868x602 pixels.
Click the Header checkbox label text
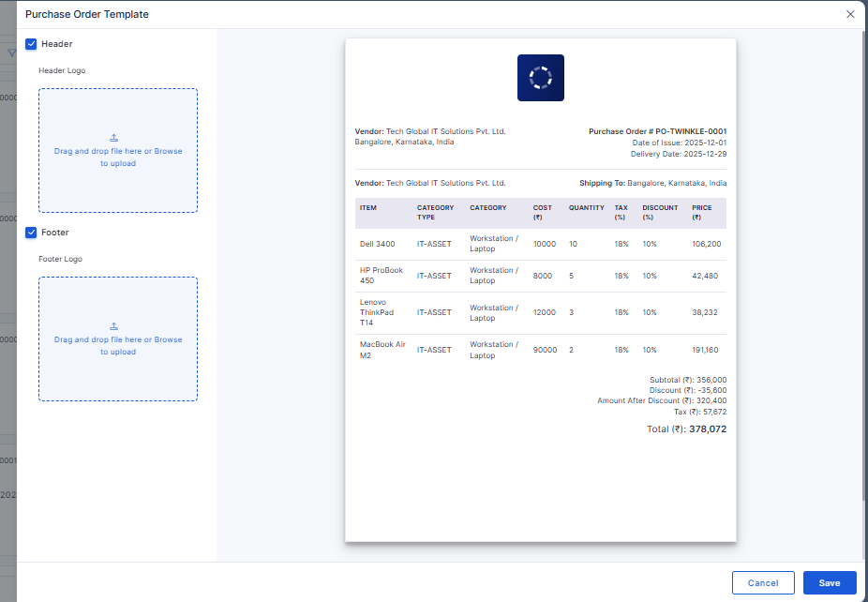pos(56,44)
